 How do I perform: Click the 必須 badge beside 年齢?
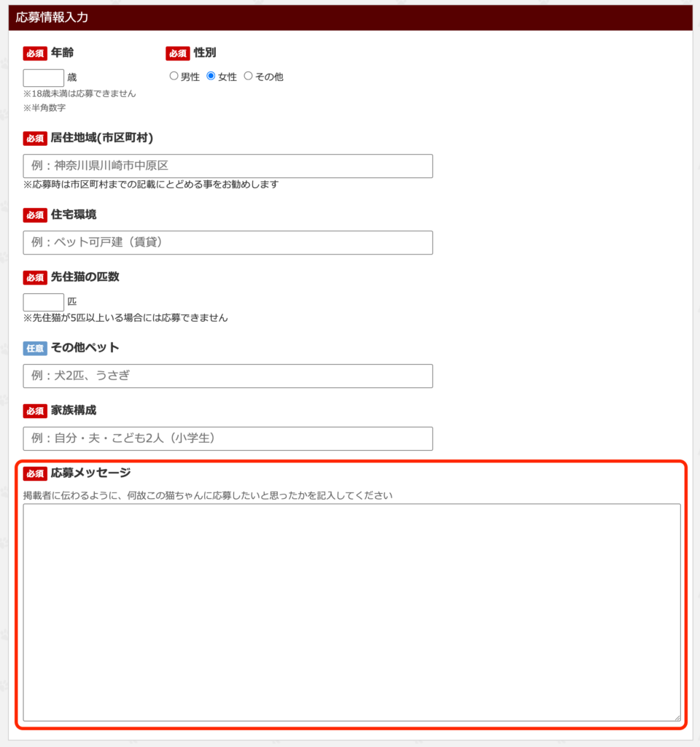[35, 53]
